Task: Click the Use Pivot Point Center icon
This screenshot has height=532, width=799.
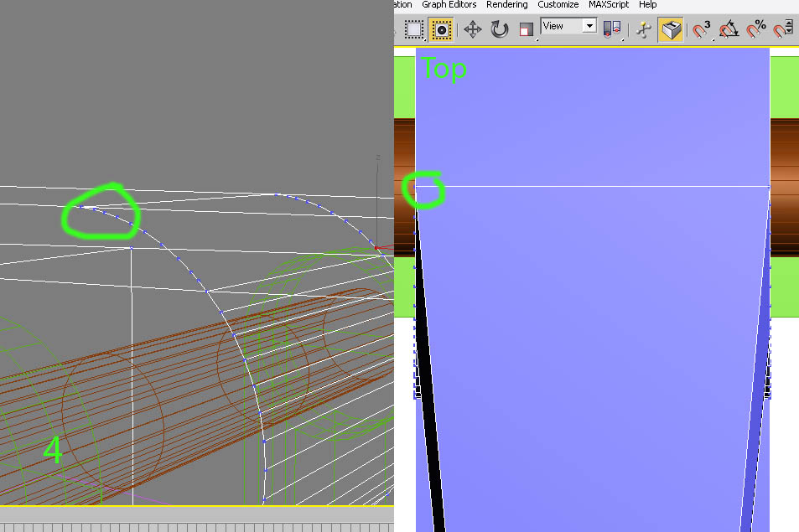Action: (612, 29)
